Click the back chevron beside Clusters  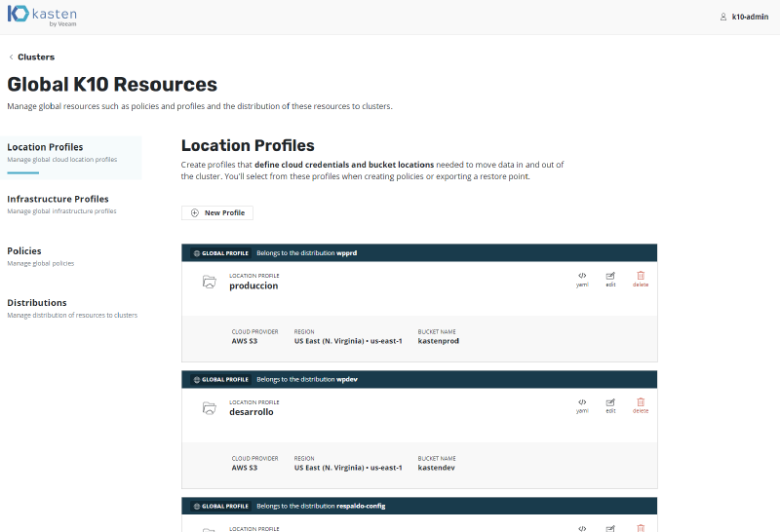[x=11, y=57]
